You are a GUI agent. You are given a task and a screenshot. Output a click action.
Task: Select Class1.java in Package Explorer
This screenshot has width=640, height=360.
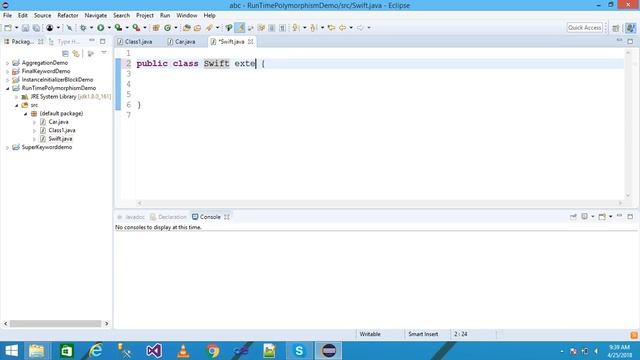[62, 130]
